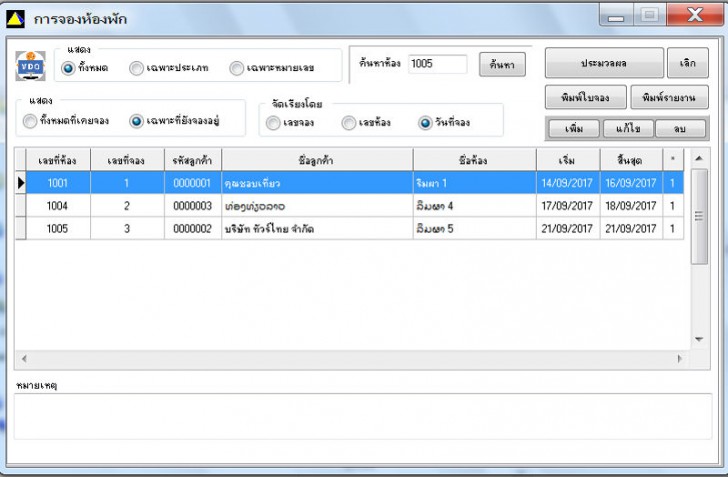This screenshot has height=477, width=728.
Task: Select the row selector arrow of room 1001
Action: point(20,183)
